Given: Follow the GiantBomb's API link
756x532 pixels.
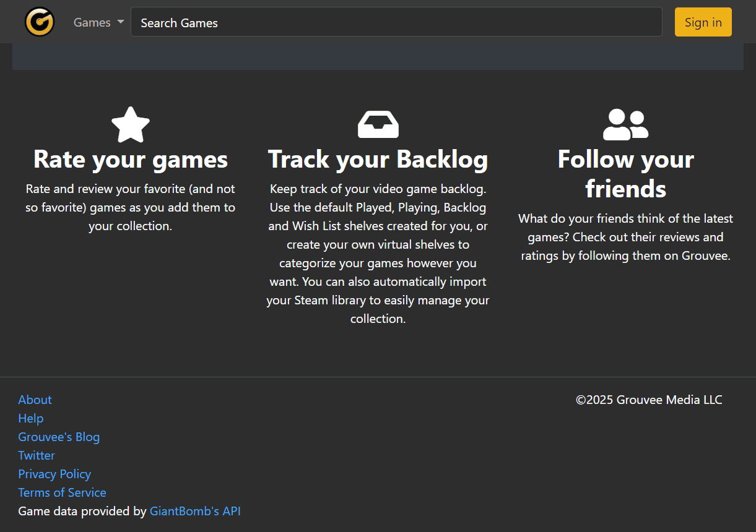Looking at the screenshot, I should [195, 511].
